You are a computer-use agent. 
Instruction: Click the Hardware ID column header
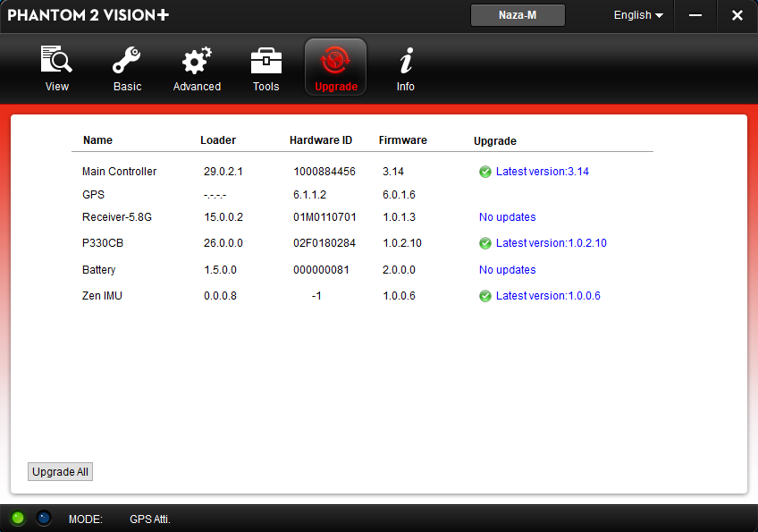point(321,140)
